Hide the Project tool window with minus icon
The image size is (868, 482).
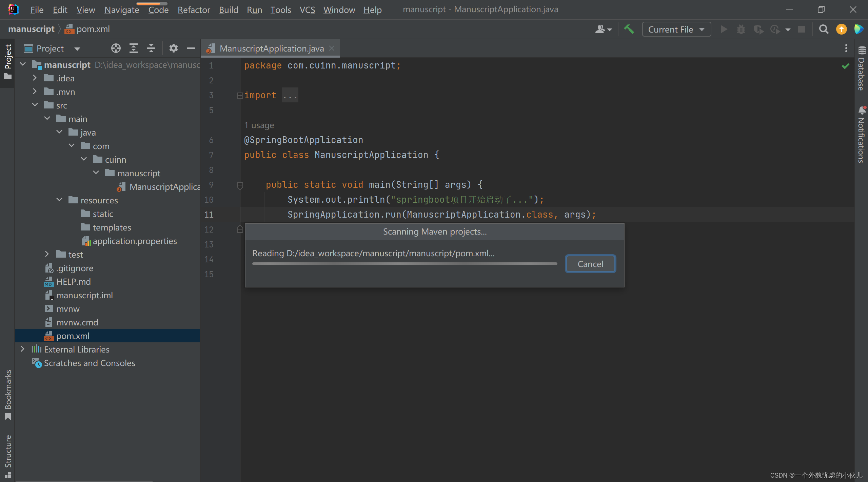pos(191,48)
